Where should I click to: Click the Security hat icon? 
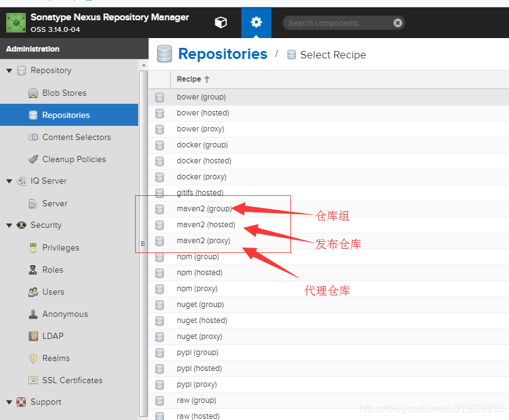pyautogui.click(x=21, y=225)
